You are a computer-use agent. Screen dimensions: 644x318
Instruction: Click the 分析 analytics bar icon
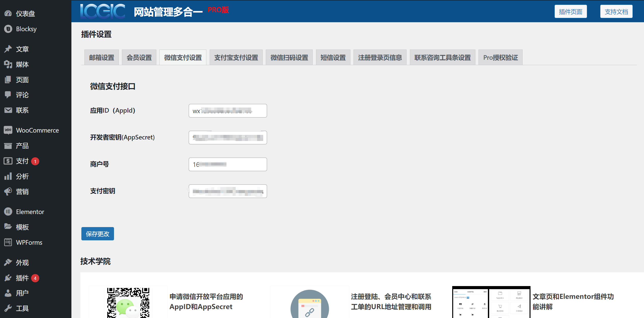click(x=8, y=176)
